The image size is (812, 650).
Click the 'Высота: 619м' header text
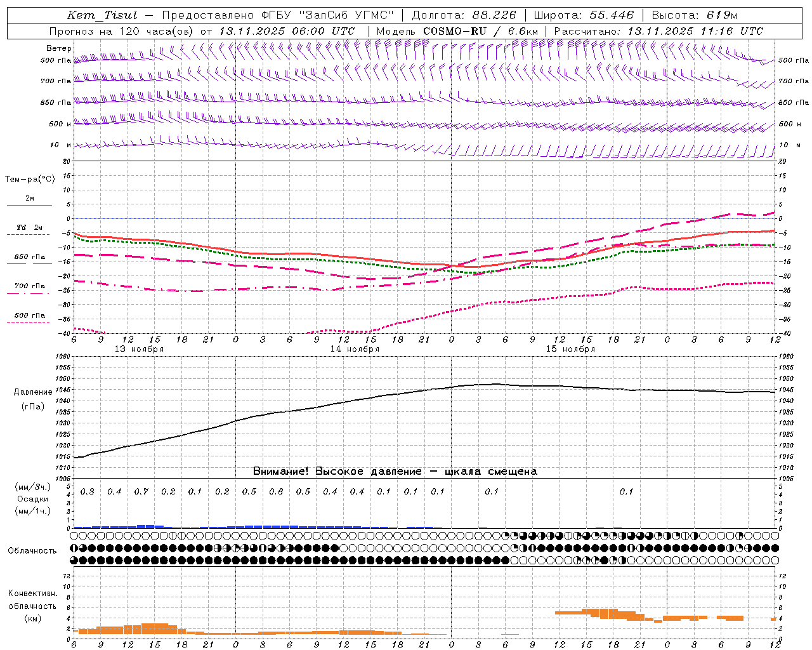click(x=695, y=15)
